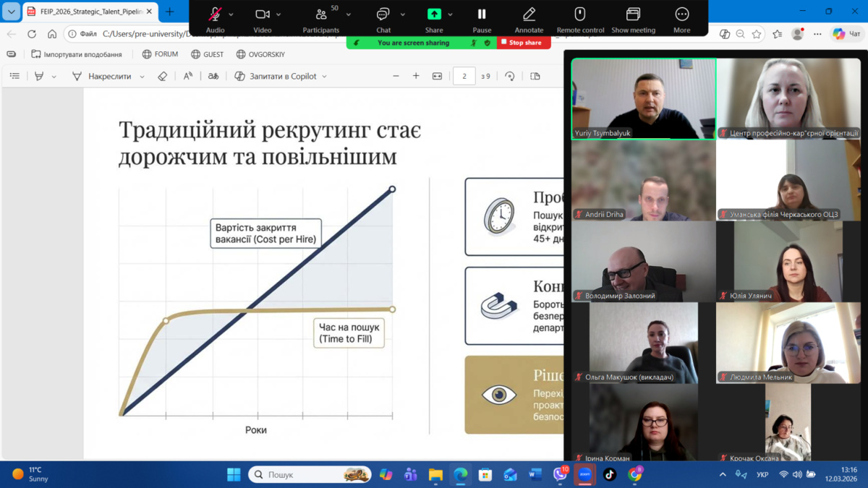Open the Zoom More options menu
Image resolution: width=868 pixels, height=488 pixels.
tap(681, 15)
